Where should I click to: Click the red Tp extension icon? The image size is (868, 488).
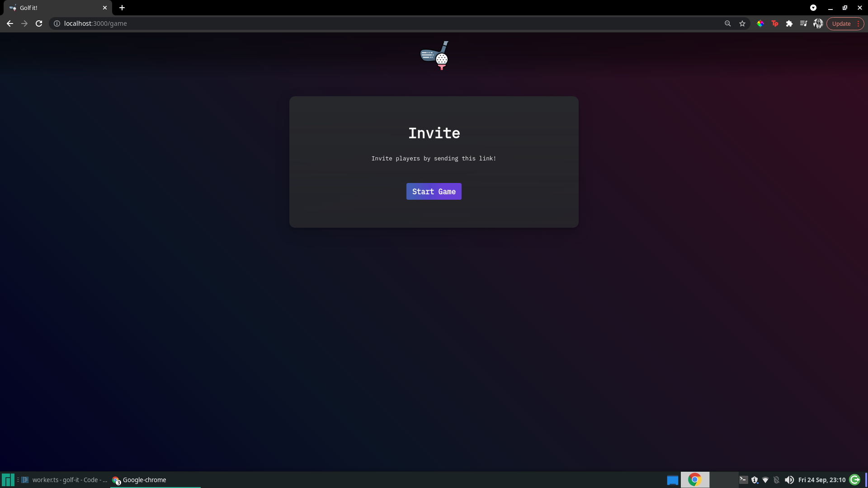pyautogui.click(x=775, y=23)
